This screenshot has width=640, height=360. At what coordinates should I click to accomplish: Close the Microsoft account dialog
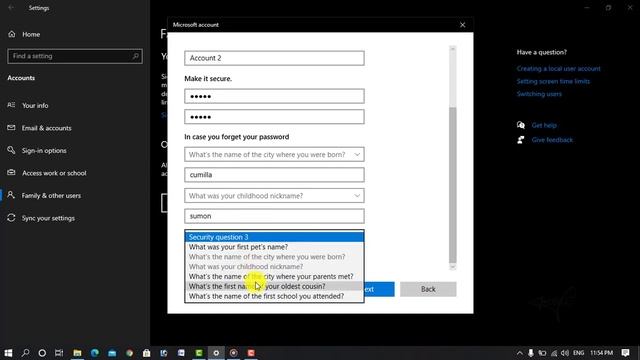pyautogui.click(x=462, y=25)
